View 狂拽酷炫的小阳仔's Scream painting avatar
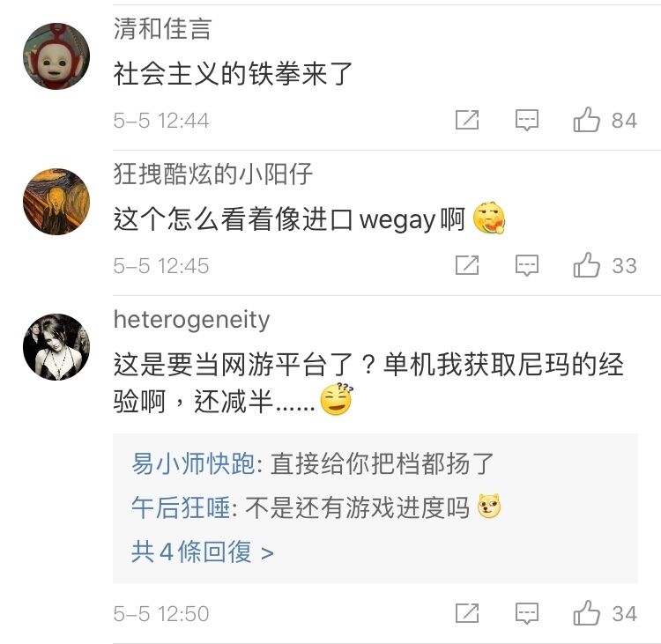The width and height of the screenshot is (661, 644). coord(56,202)
